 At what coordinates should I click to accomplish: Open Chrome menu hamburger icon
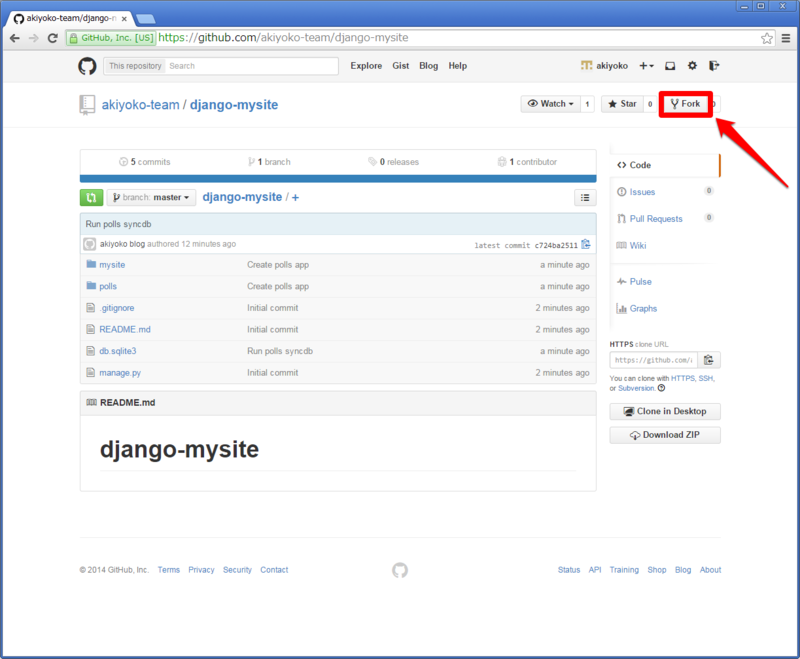(x=786, y=38)
